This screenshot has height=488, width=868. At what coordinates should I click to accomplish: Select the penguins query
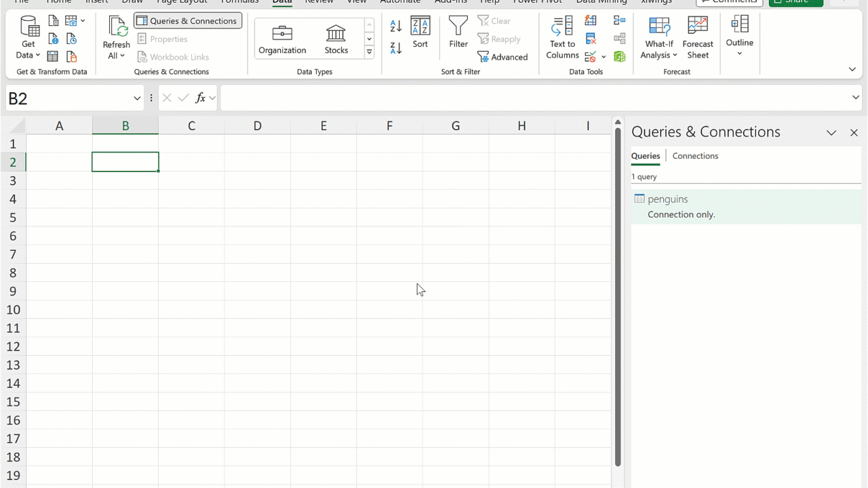coord(668,199)
